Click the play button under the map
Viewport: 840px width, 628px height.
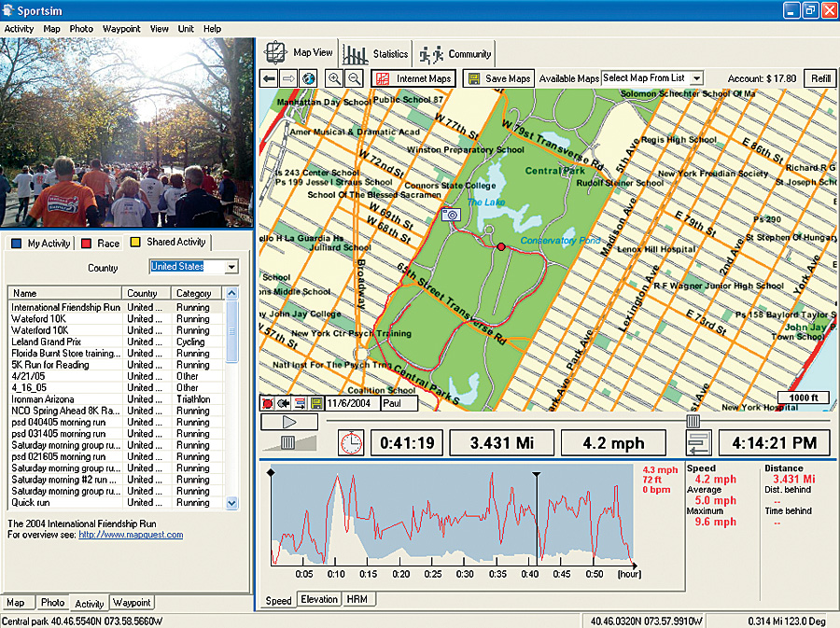coord(289,422)
